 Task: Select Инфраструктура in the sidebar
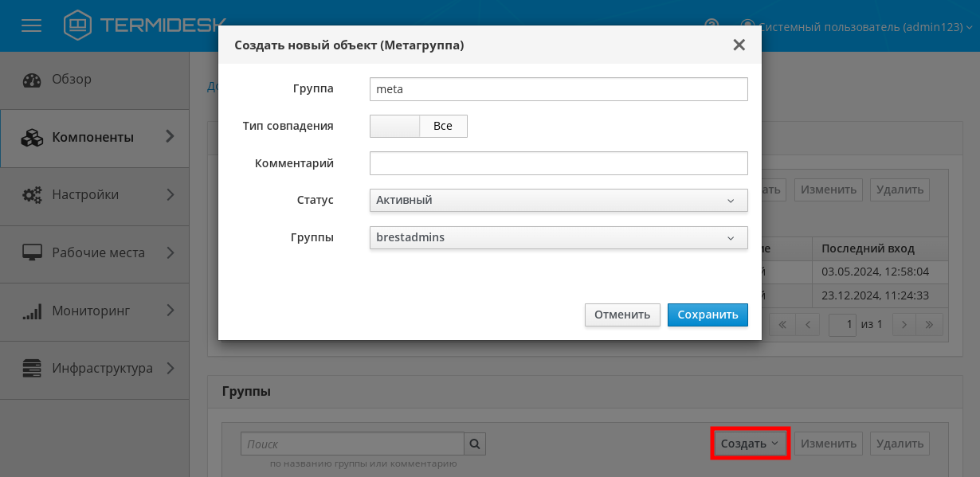coord(94,369)
